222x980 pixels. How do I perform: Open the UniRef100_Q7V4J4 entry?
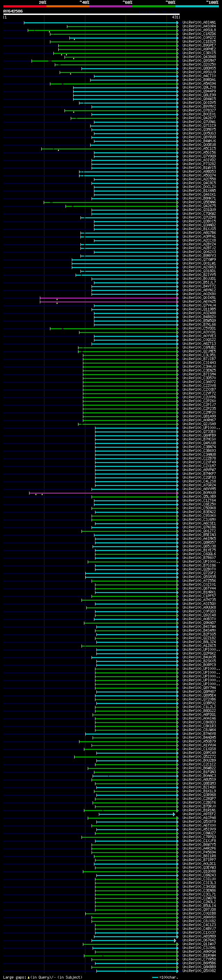point(199,306)
